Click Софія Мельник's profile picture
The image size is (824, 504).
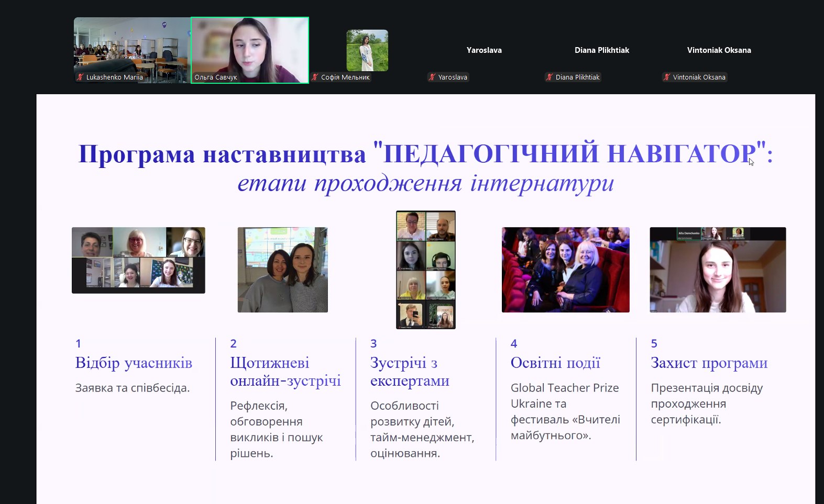(x=367, y=50)
